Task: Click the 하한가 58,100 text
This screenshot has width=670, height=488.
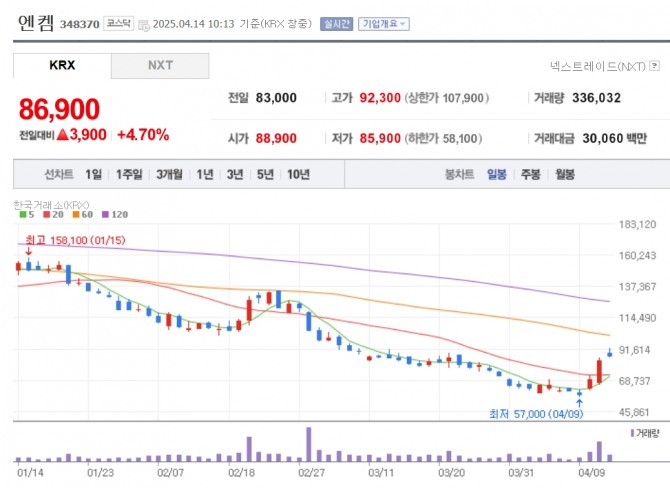Action: click(443, 138)
